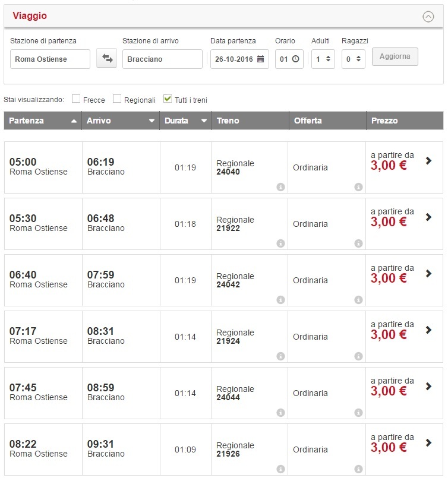Sort results by Durata column
448x478 pixels.
coord(185,121)
